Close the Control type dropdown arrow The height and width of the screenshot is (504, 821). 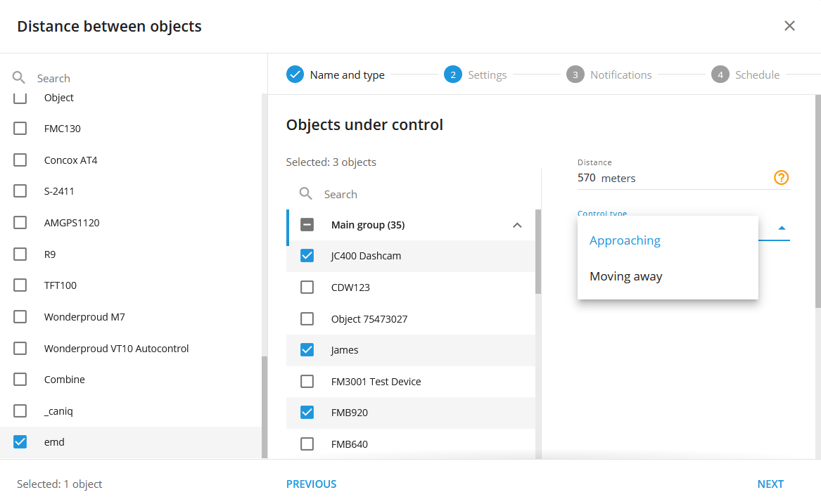(782, 228)
